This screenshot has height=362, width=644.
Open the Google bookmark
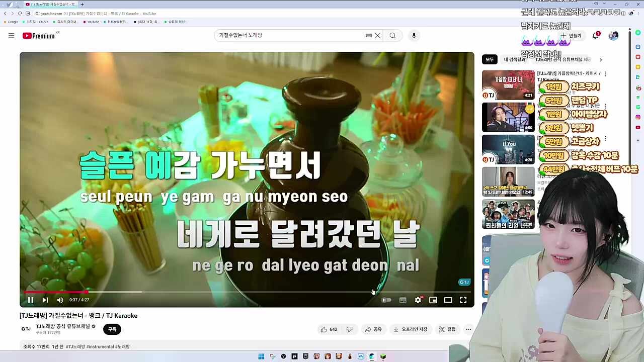10,22
